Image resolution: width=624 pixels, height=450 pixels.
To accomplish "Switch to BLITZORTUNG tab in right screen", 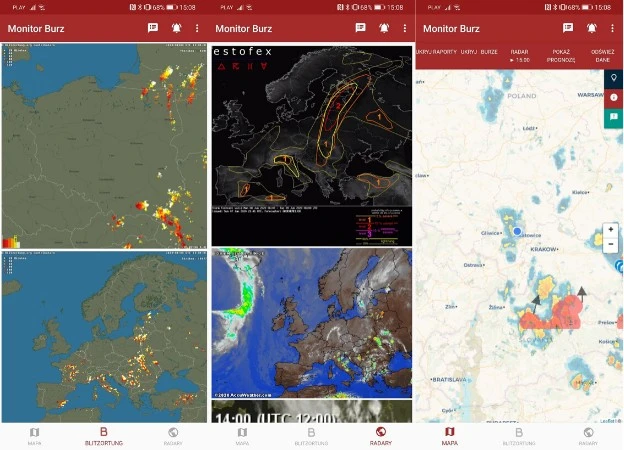I will tap(518, 435).
